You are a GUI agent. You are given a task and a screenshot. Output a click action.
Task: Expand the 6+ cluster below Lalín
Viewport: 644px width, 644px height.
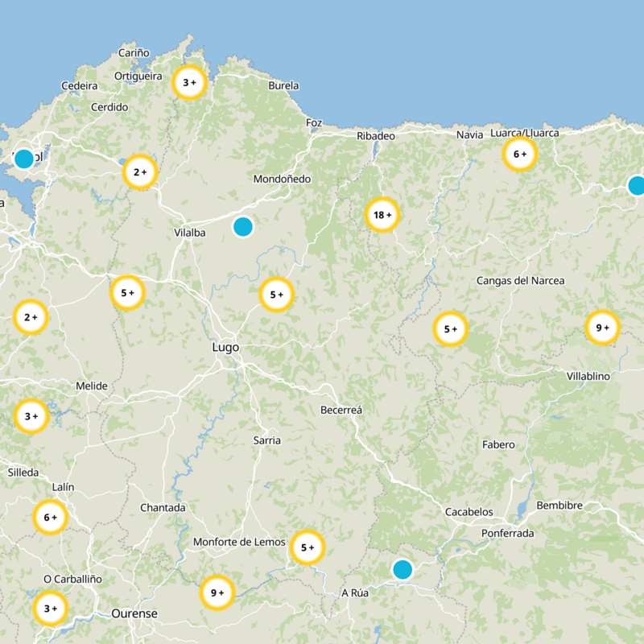pos(50,517)
